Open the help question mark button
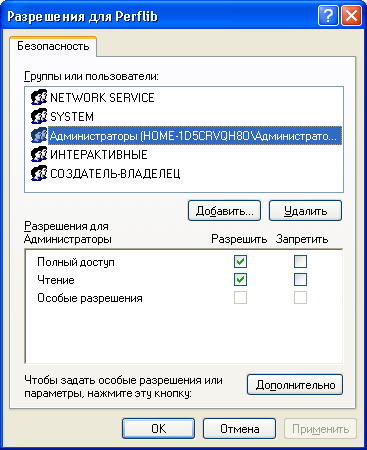 [x=328, y=16]
